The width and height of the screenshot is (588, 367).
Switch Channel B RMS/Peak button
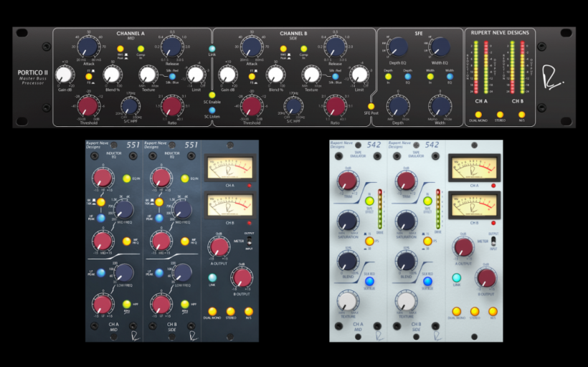(x=283, y=49)
